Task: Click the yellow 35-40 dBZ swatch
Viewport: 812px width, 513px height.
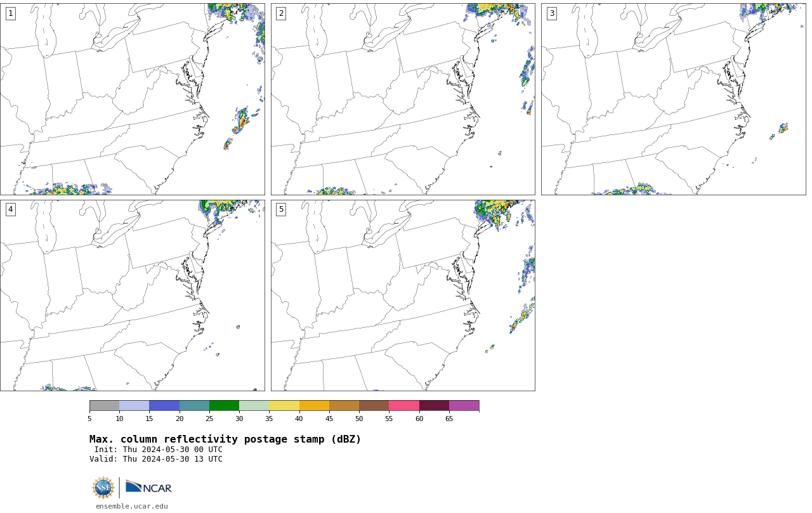Action: [x=284, y=406]
